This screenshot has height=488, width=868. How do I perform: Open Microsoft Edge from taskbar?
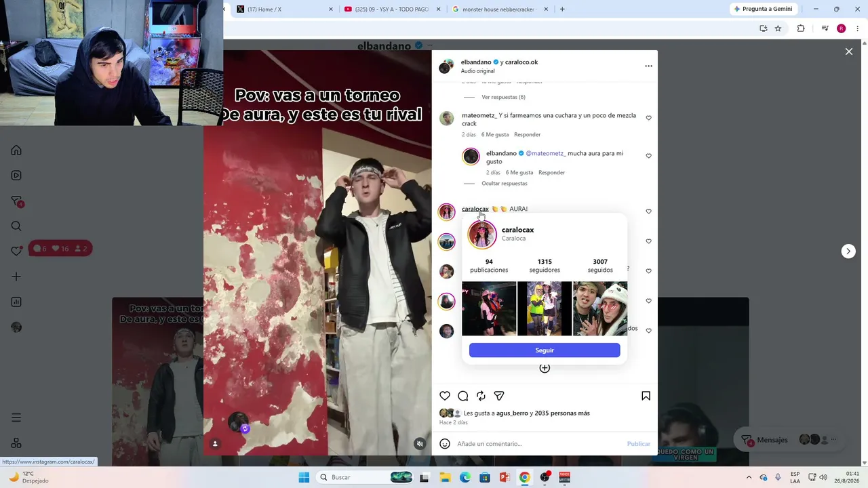click(465, 477)
